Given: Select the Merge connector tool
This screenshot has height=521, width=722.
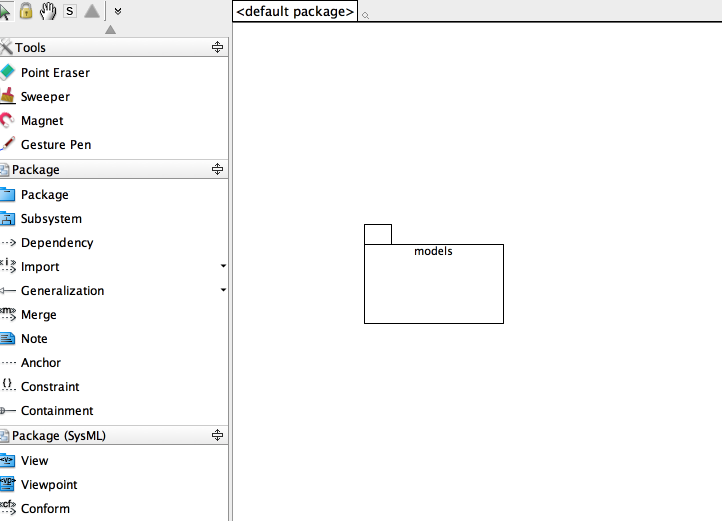Looking at the screenshot, I should tap(114, 314).
